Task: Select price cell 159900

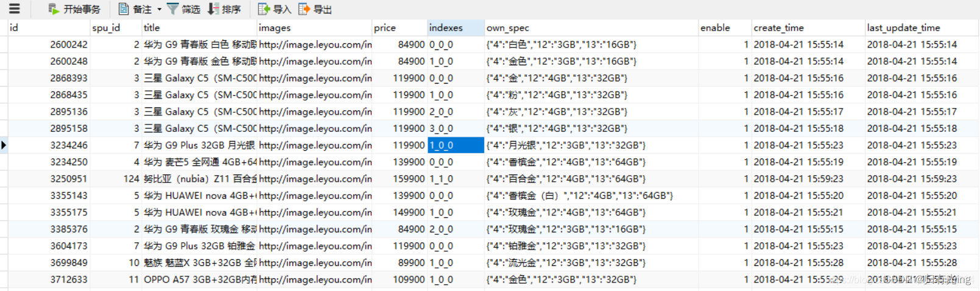Action: [x=400, y=179]
